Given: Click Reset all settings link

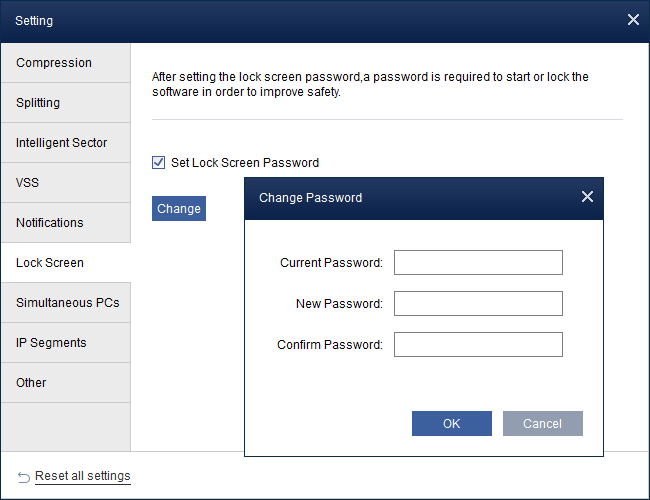Looking at the screenshot, I should click(x=82, y=476).
